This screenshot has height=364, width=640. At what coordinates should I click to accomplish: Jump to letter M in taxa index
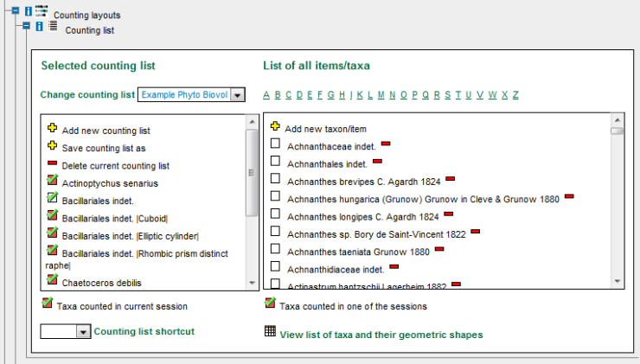coord(381,94)
